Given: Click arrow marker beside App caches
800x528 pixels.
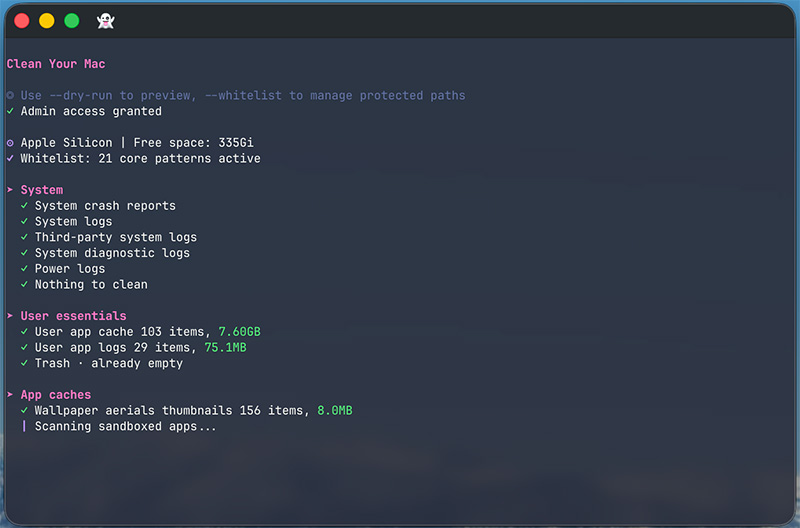Looking at the screenshot, I should [10, 394].
